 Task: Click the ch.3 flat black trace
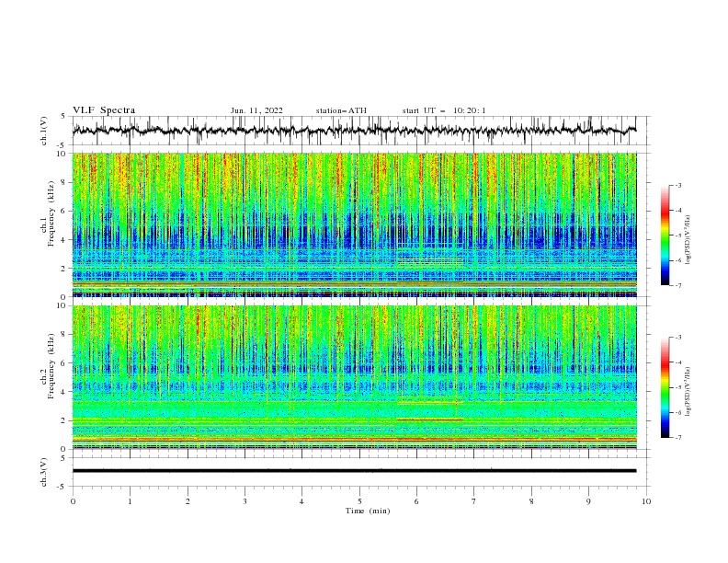[x=354, y=471]
